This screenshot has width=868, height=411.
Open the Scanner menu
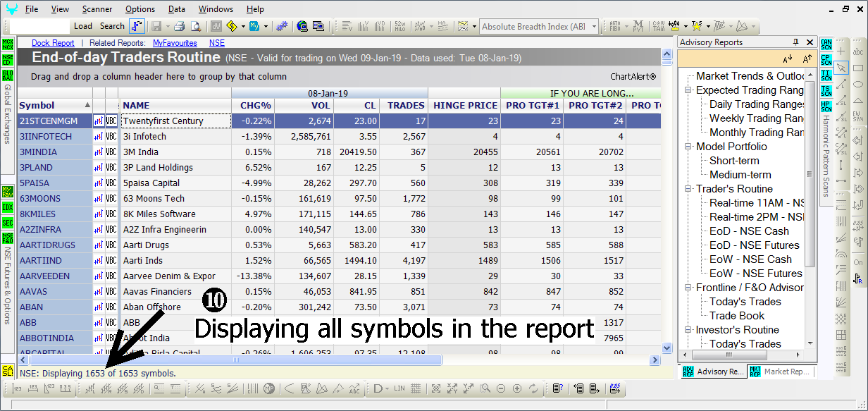(97, 9)
